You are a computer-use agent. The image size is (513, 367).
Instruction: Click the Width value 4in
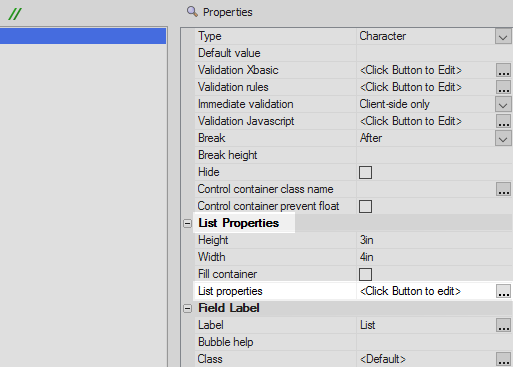(x=366, y=257)
